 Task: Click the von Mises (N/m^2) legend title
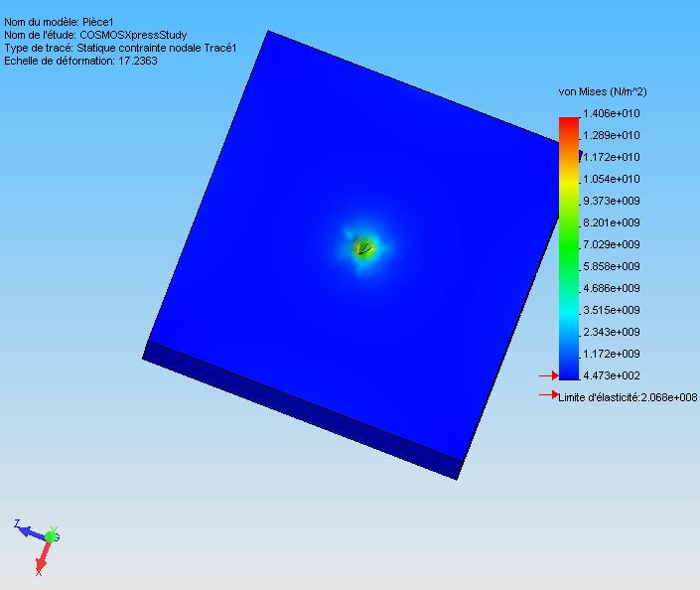tap(603, 92)
